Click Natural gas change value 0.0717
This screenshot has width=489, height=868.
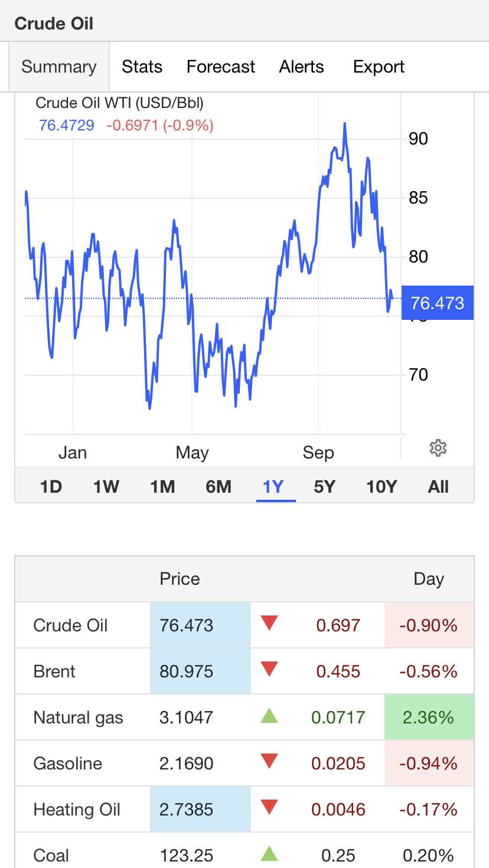tap(338, 718)
